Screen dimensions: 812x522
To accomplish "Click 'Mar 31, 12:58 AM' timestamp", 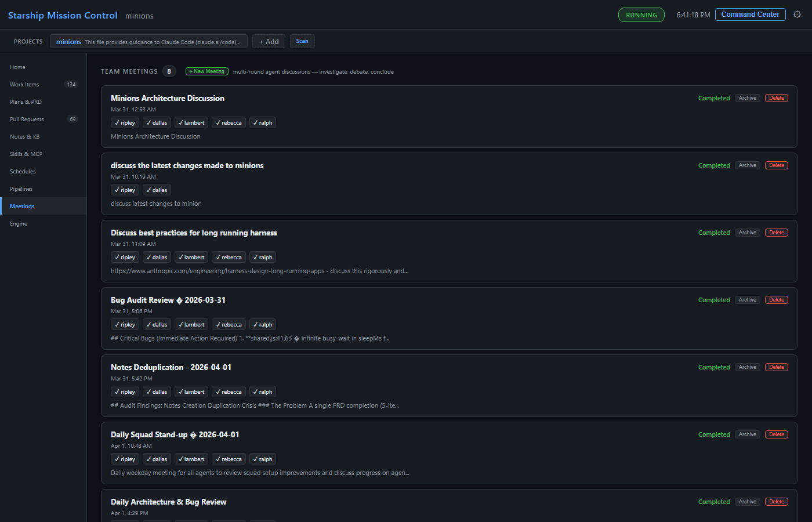I will (133, 110).
